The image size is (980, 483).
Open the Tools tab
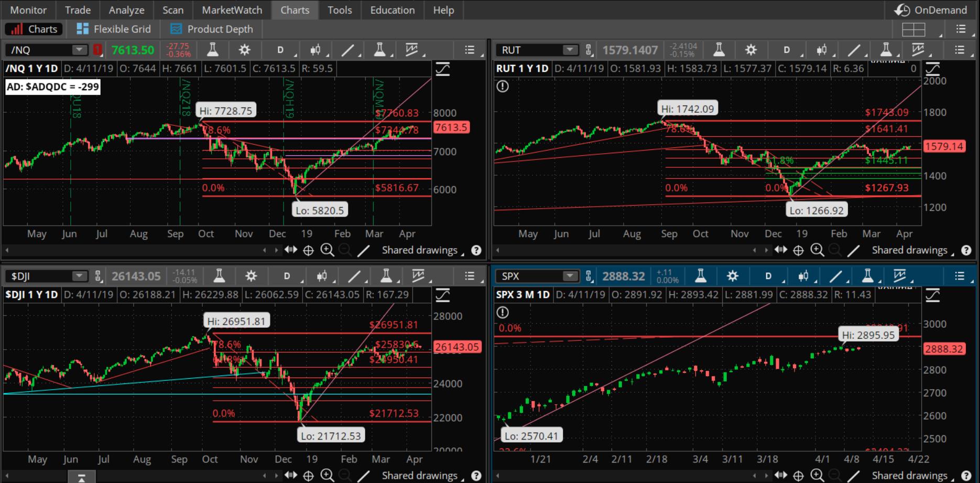(x=340, y=10)
